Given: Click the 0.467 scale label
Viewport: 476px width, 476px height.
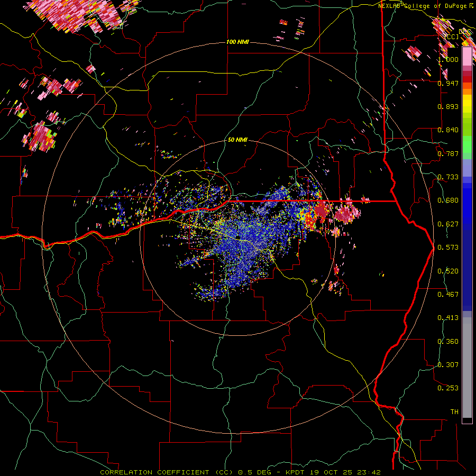Looking at the screenshot, I should (x=448, y=295).
